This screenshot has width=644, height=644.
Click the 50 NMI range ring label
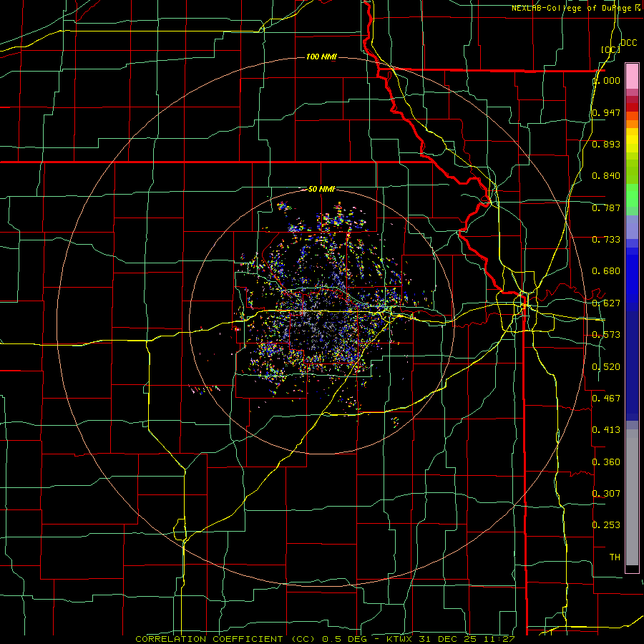pos(321,190)
